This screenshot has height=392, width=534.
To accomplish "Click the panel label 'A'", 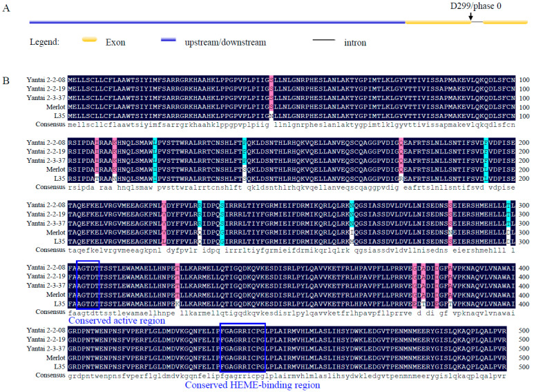I will [6, 8].
